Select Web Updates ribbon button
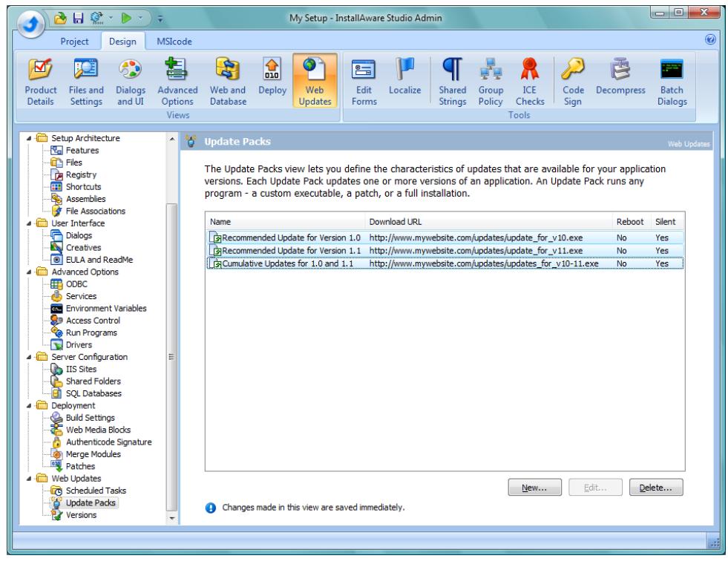This screenshot has height=567, width=728. tap(315, 82)
